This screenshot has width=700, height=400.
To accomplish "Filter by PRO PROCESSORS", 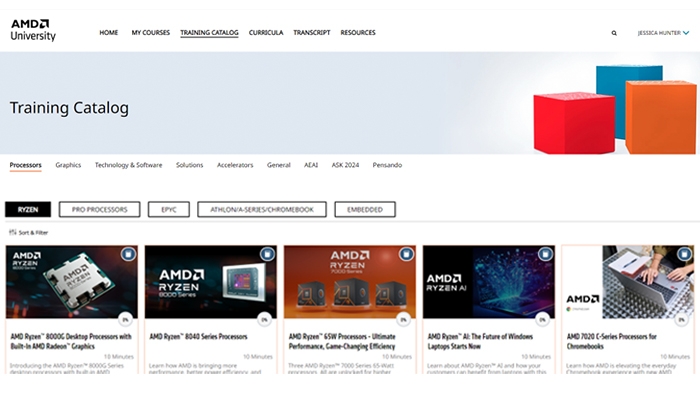I will pyautogui.click(x=100, y=209).
